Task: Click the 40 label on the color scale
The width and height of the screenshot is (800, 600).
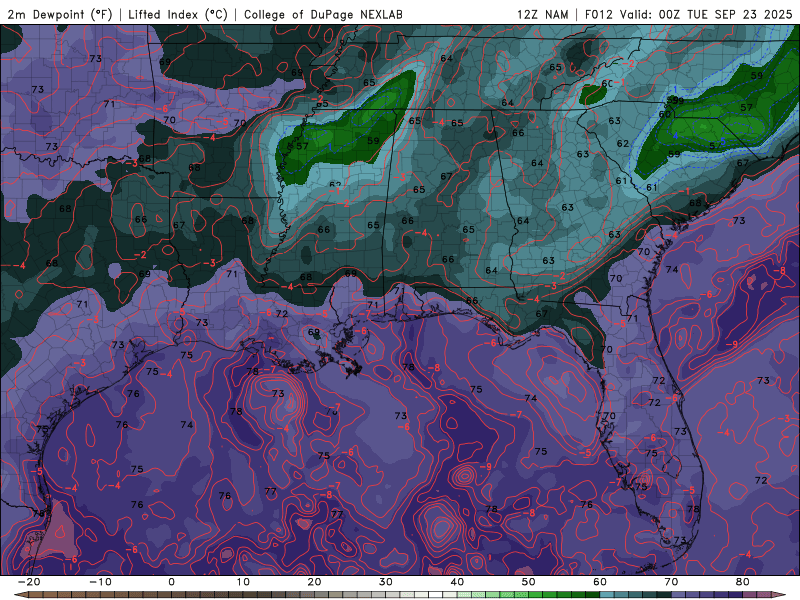Action: (457, 582)
